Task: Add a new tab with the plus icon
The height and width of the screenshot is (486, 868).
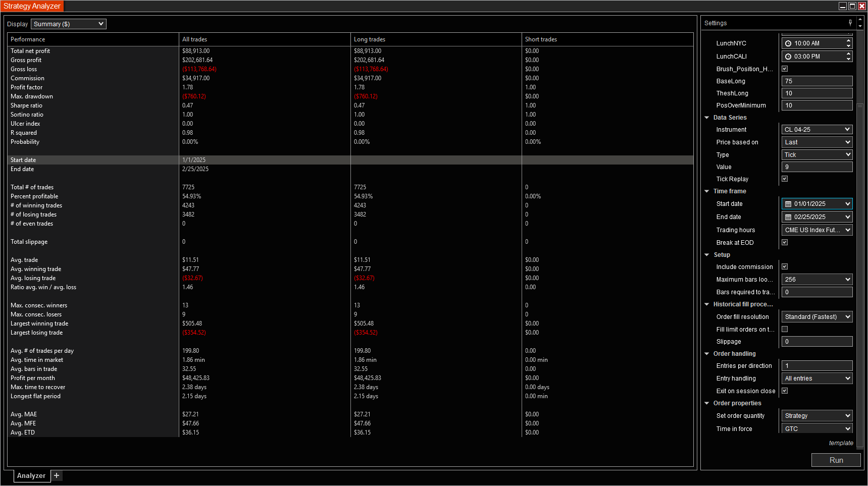Action: (57, 475)
